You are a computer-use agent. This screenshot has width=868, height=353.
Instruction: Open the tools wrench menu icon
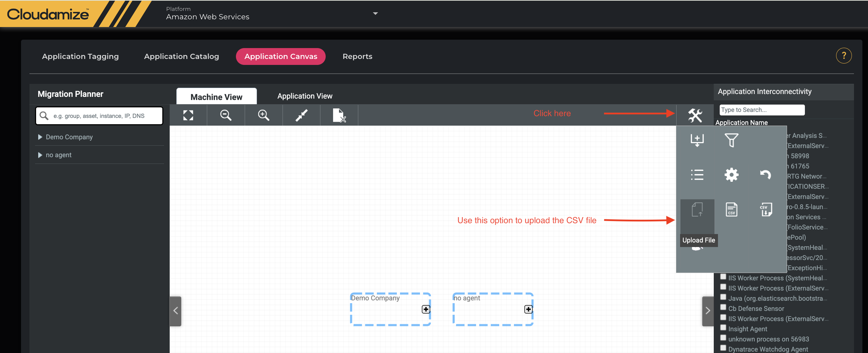pos(695,115)
